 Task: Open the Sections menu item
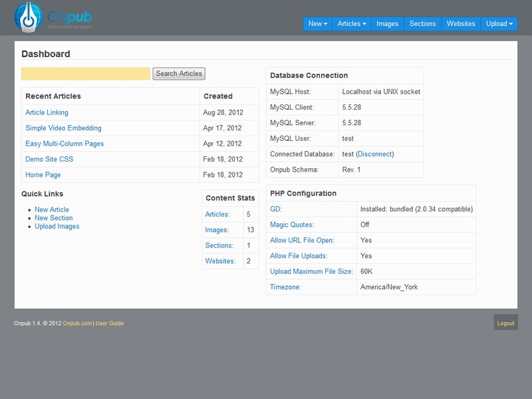422,24
